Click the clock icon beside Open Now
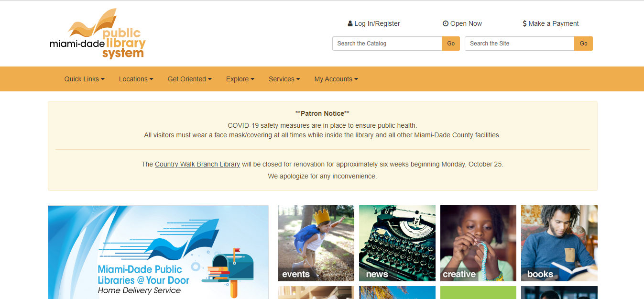Screen dimensions: 644x299 tap(446, 23)
